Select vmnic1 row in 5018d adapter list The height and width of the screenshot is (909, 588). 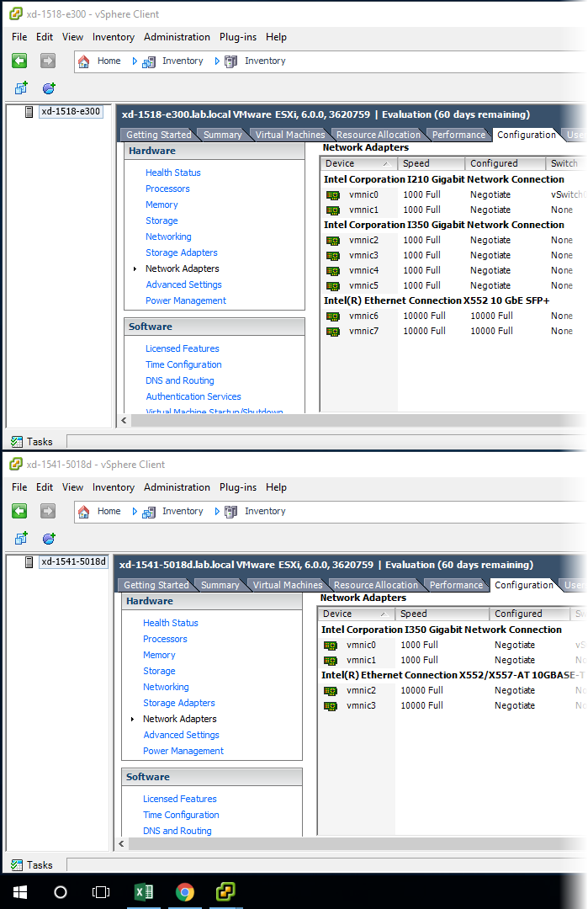click(x=452, y=661)
